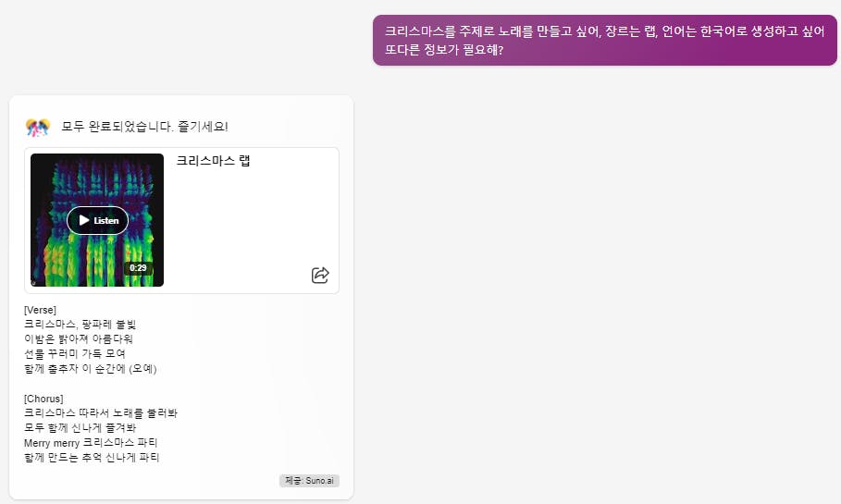Click the lyric line 모두 함께 신나게 즐겨봐
841x504 pixels.
(80, 428)
